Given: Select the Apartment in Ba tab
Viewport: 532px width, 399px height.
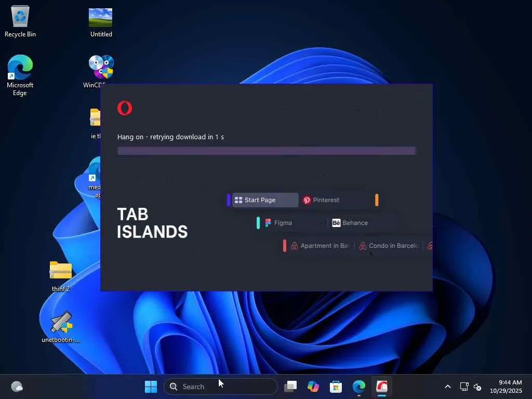Looking at the screenshot, I should pos(320,246).
